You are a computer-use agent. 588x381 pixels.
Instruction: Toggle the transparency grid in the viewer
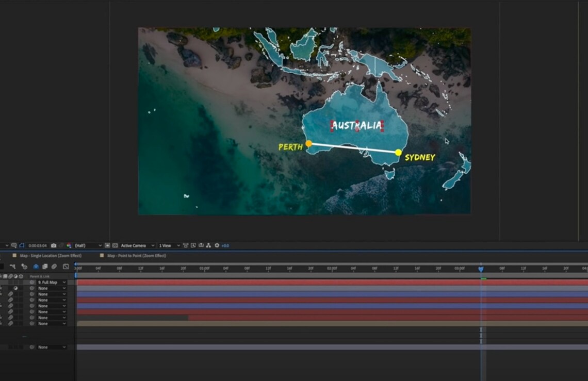(114, 246)
